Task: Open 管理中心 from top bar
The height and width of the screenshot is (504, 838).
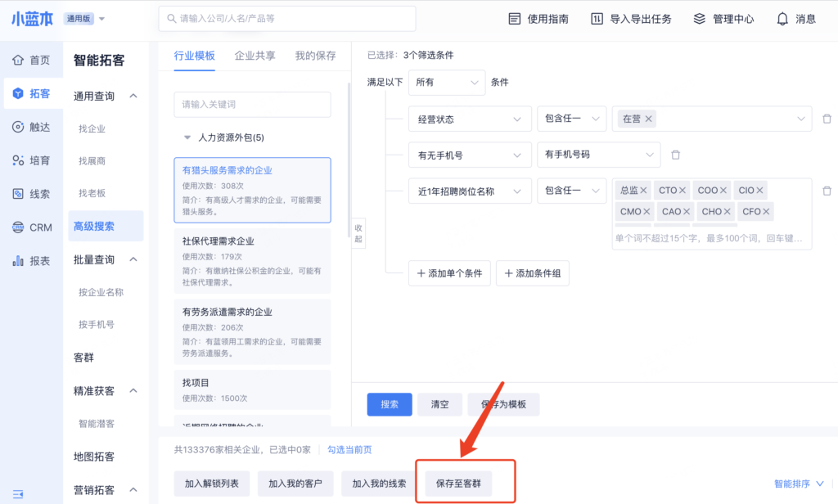Action: tap(723, 19)
